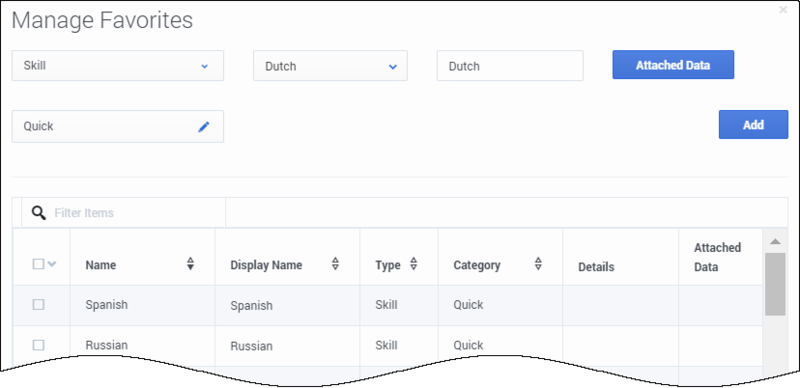Image resolution: width=800 pixels, height=388 pixels.
Task: Toggle the select-all header checkbox
Action: (38, 264)
